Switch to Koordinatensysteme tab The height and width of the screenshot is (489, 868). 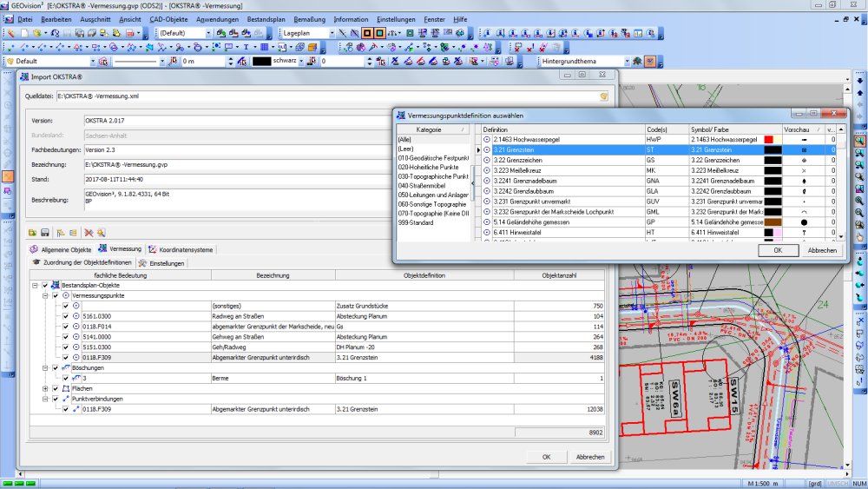point(181,250)
